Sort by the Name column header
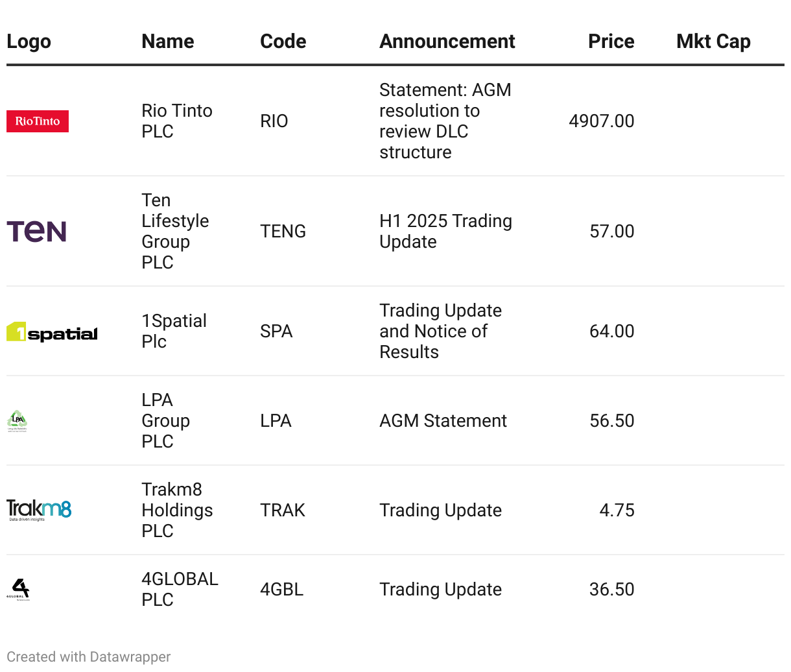The height and width of the screenshot is (672, 791). coord(168,42)
